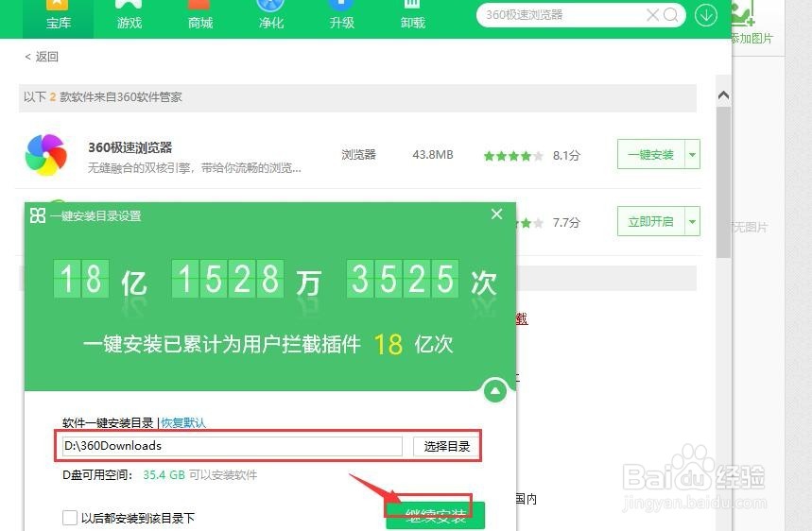Check 以后都安装到该目录下 checkbox
The height and width of the screenshot is (531, 812).
(x=70, y=518)
